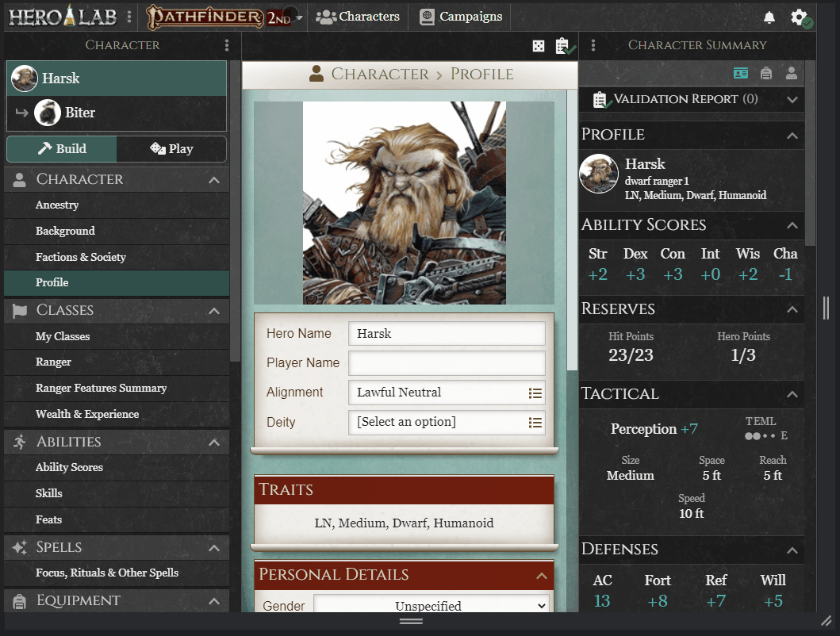Open Focus, Rituals & Other Spells
The height and width of the screenshot is (636, 840).
[117, 573]
